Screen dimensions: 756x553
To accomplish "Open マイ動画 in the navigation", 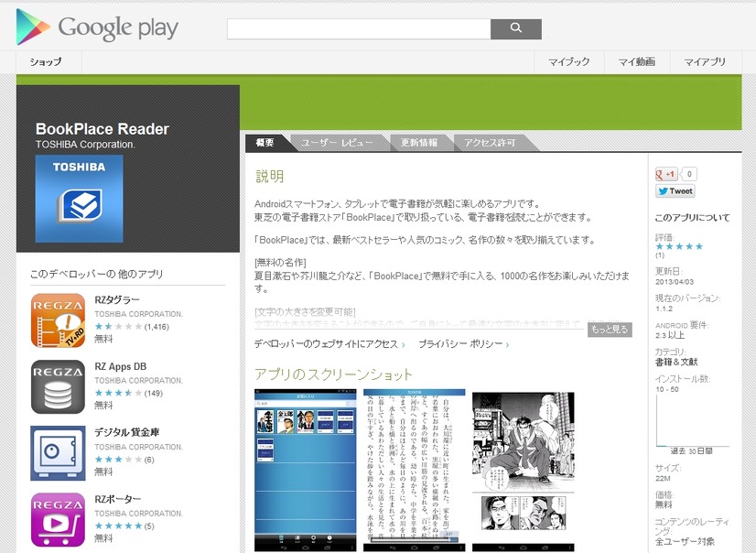I will [x=636, y=61].
